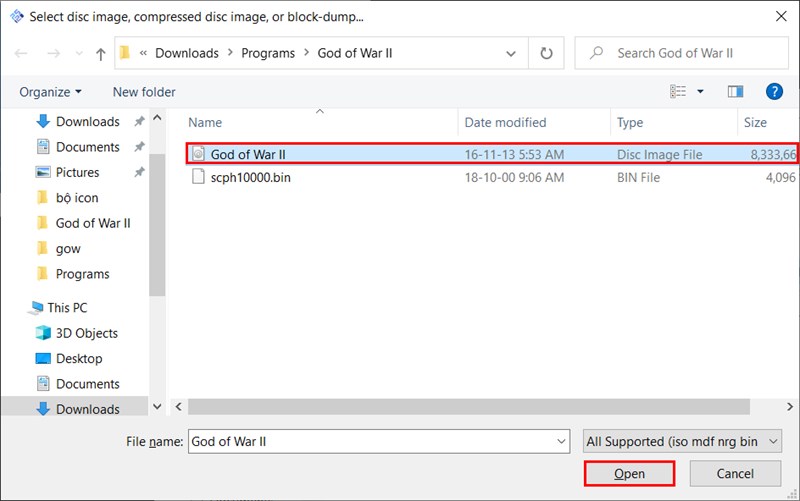The image size is (800, 501).
Task: Click the pin icon next to Downloads
Action: [x=139, y=121]
